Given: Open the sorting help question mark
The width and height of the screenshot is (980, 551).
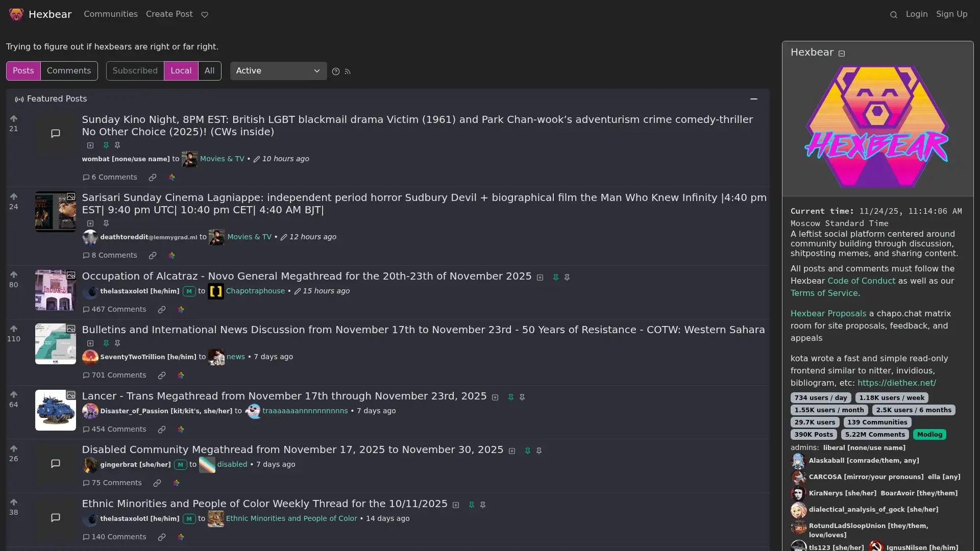Looking at the screenshot, I should pos(335,71).
